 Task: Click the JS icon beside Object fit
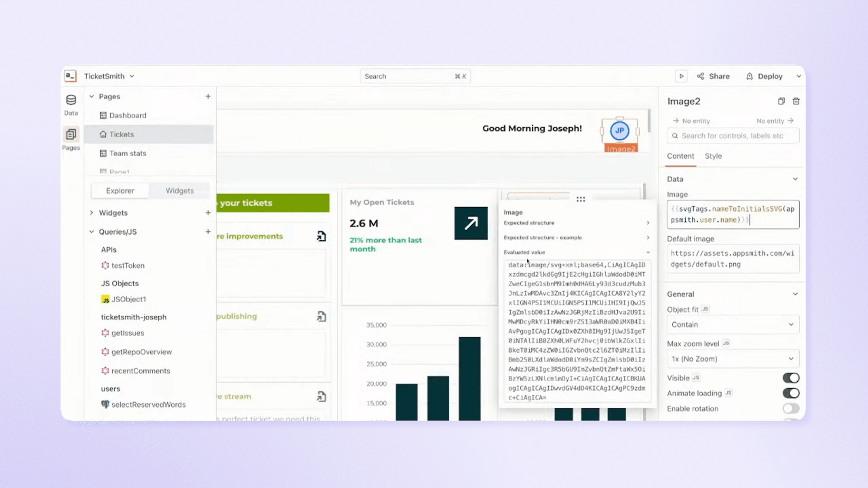pos(705,309)
